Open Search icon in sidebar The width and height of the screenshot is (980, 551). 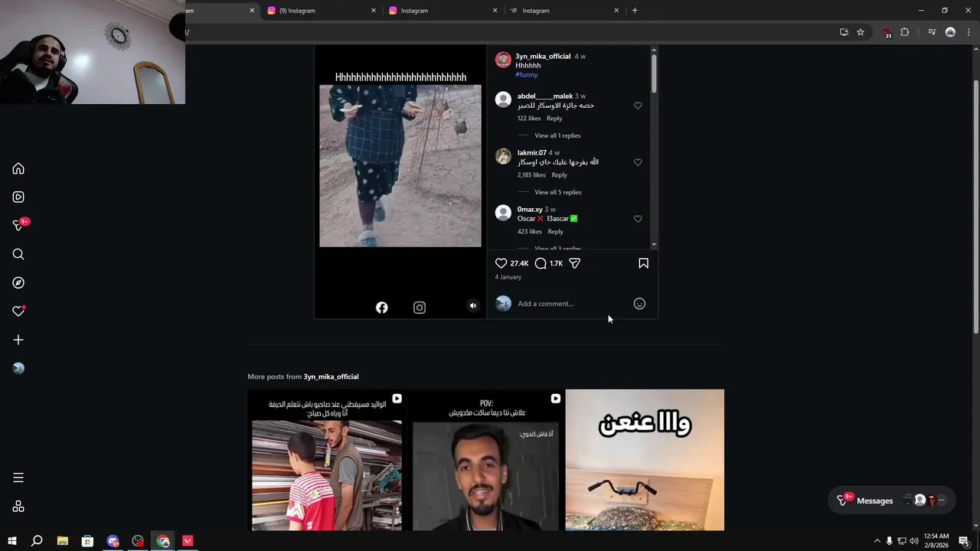[x=18, y=254]
